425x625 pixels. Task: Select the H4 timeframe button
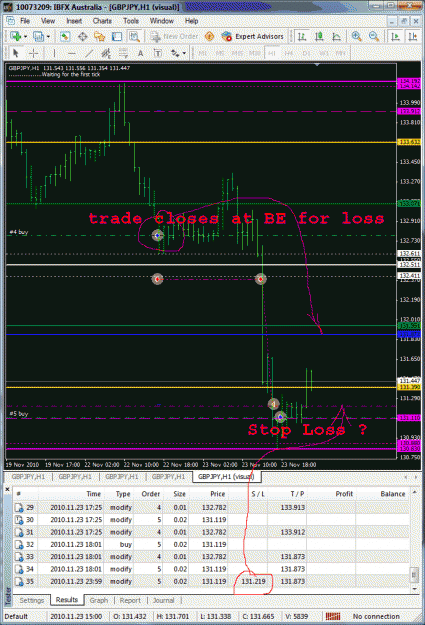click(x=289, y=53)
